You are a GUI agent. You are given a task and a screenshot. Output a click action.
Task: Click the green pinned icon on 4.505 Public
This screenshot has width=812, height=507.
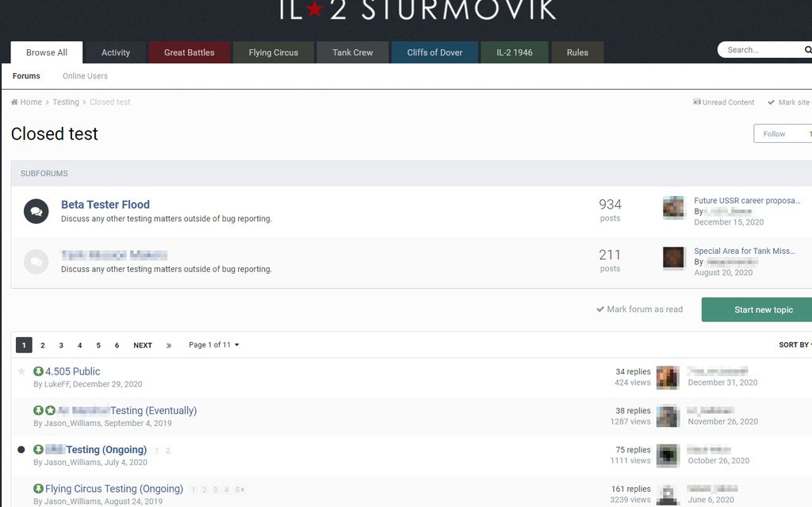(x=38, y=371)
